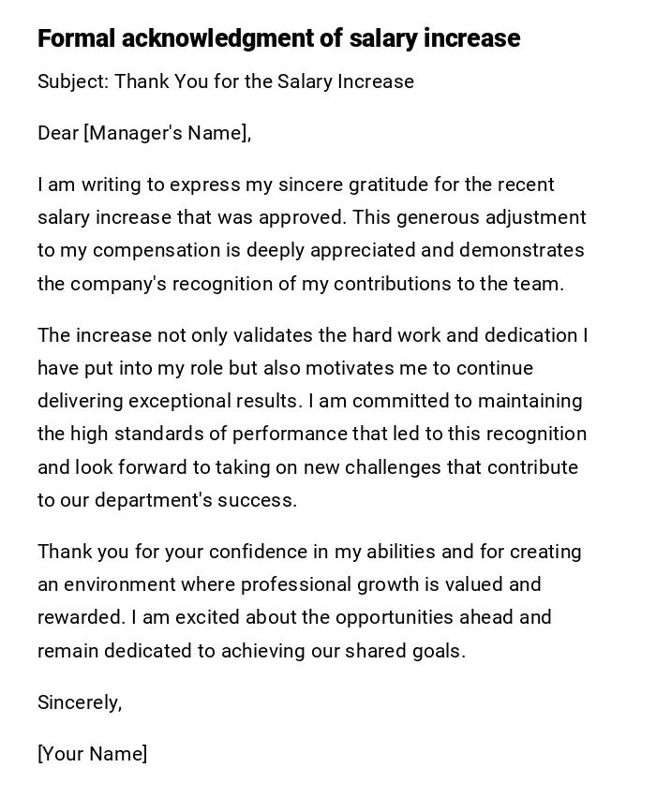This screenshot has height=812, width=656.
Task: Click the "Sincerely," closing line
Action: click(80, 702)
